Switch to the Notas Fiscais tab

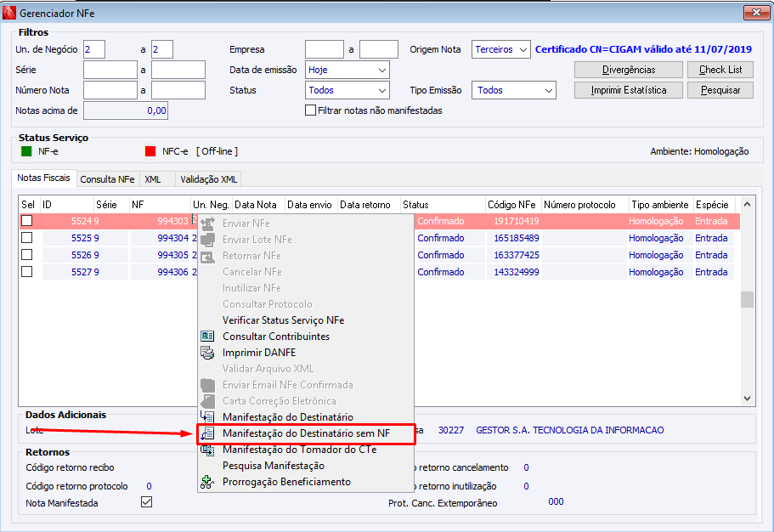click(44, 178)
